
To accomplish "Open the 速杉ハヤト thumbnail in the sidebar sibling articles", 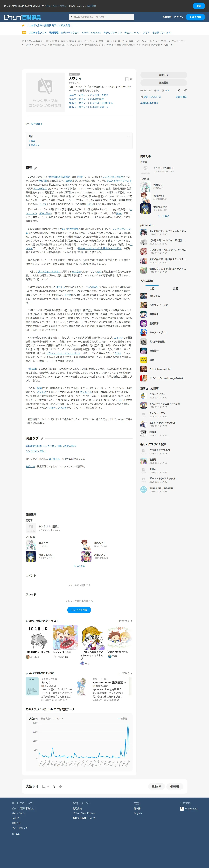I will point(145,198).
